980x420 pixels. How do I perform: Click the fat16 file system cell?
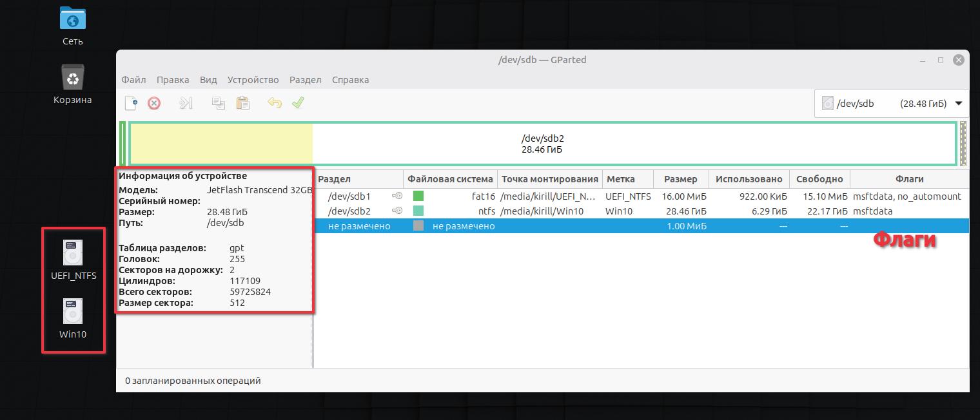(483, 196)
